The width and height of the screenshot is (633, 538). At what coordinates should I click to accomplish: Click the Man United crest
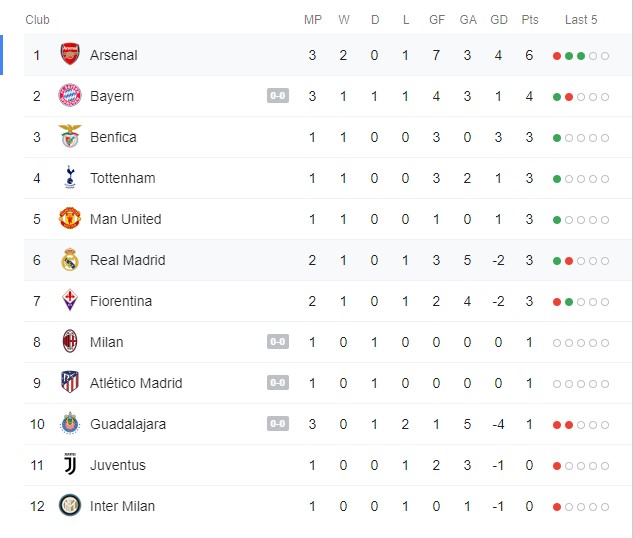[x=70, y=218]
